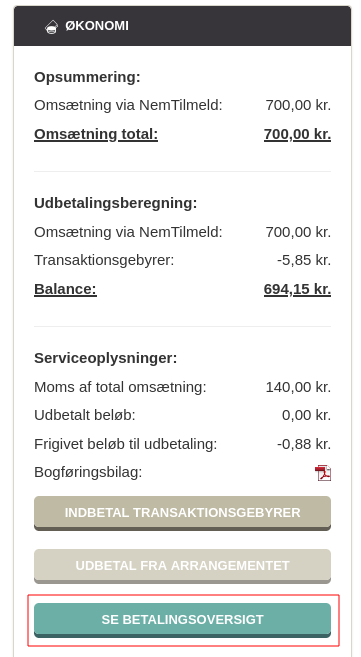Open Se Betalingsoversigt

(183, 620)
